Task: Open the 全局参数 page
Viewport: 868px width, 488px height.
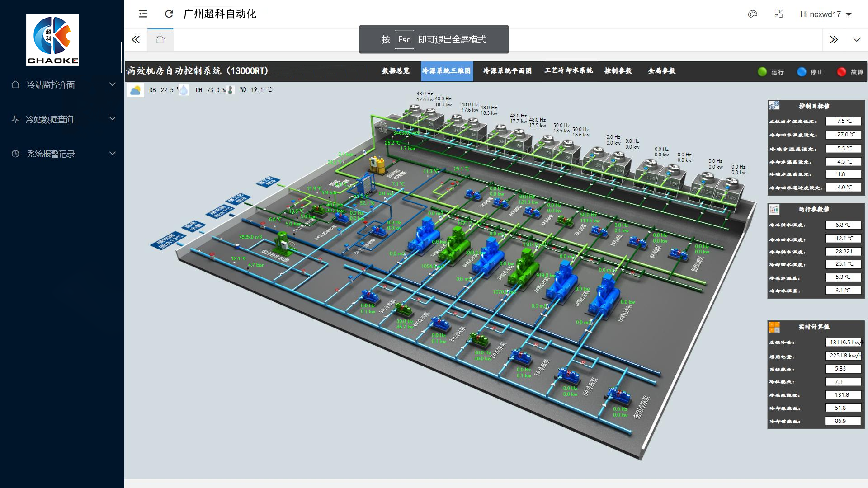Action: [x=661, y=71]
